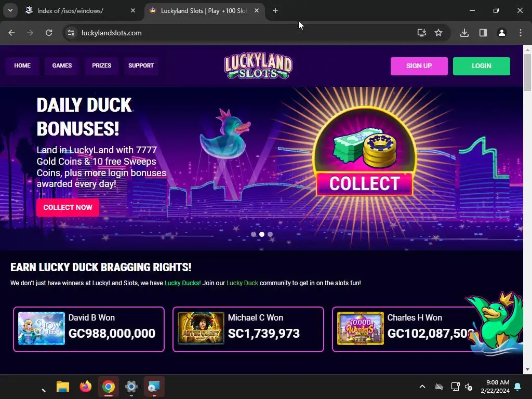Open a new browser tab
This screenshot has height=399, width=532.
tap(275, 11)
